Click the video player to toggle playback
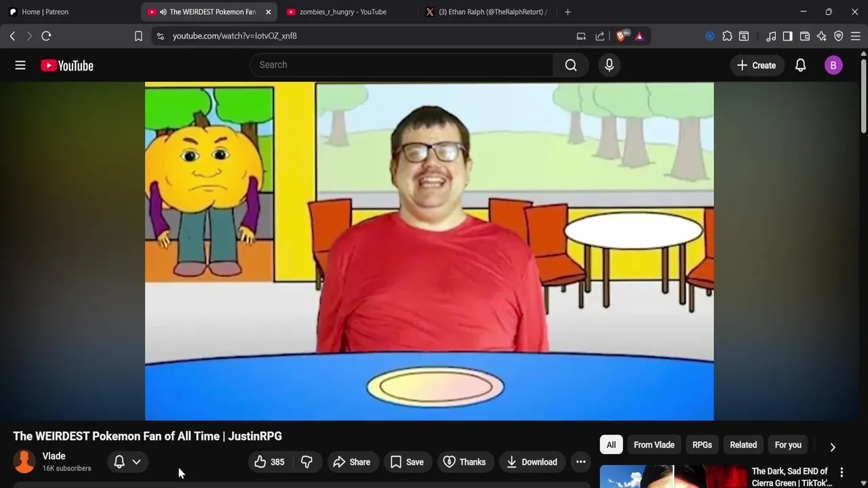The width and height of the screenshot is (868, 488). click(429, 251)
